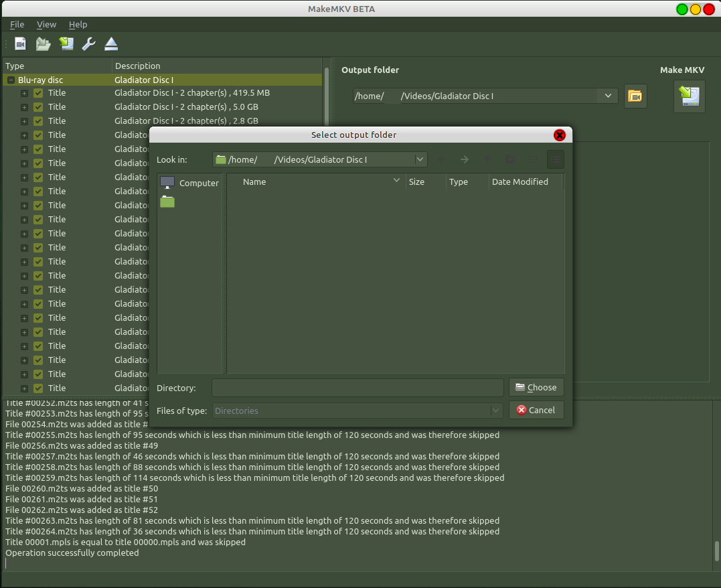The image size is (721, 588).
Task: Sort by the Type column header
Action: coord(467,181)
